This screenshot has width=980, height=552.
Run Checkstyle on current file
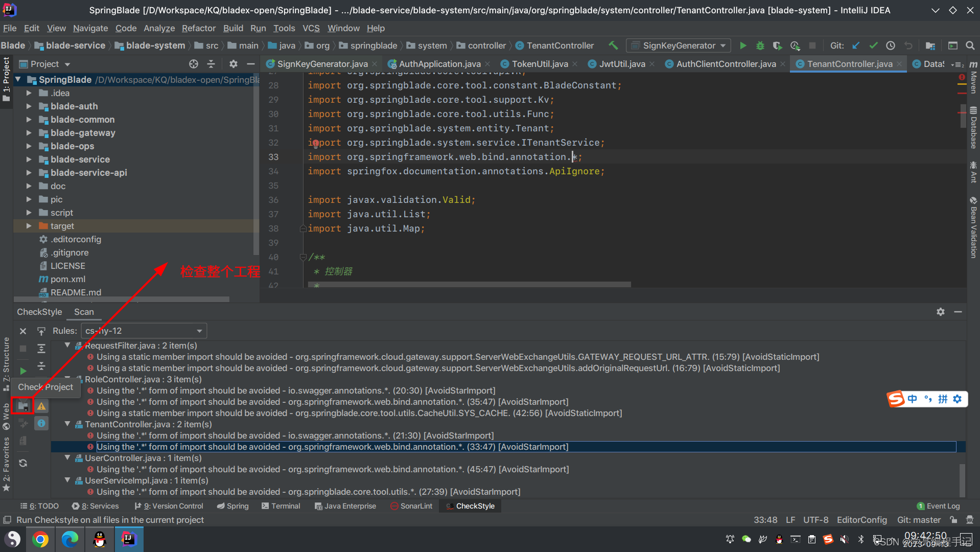(x=23, y=371)
